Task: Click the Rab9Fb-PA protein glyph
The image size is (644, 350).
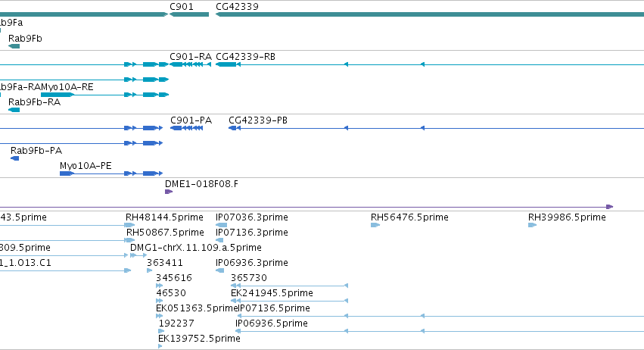Action: (15, 158)
